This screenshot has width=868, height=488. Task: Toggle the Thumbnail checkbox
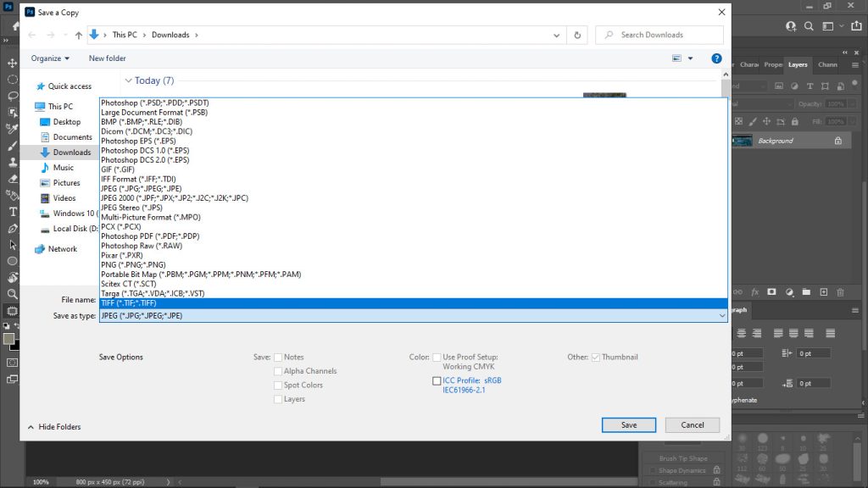(x=595, y=358)
